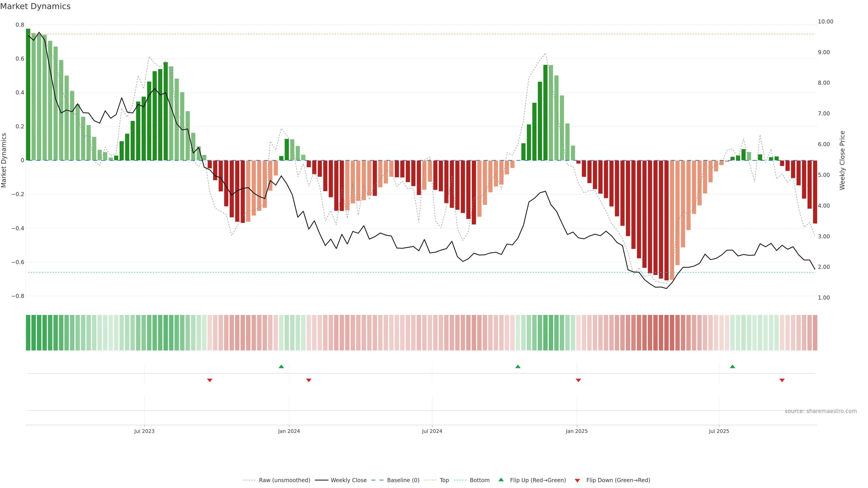Screen dimensions: 868x488
Task: Click the green flip-up triangle after Jul 2025
Action: point(733,366)
